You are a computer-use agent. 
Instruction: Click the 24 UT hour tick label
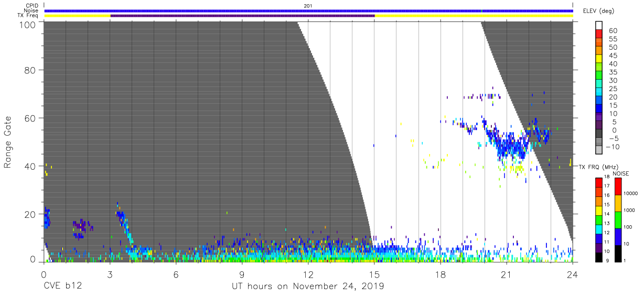pyautogui.click(x=573, y=274)
